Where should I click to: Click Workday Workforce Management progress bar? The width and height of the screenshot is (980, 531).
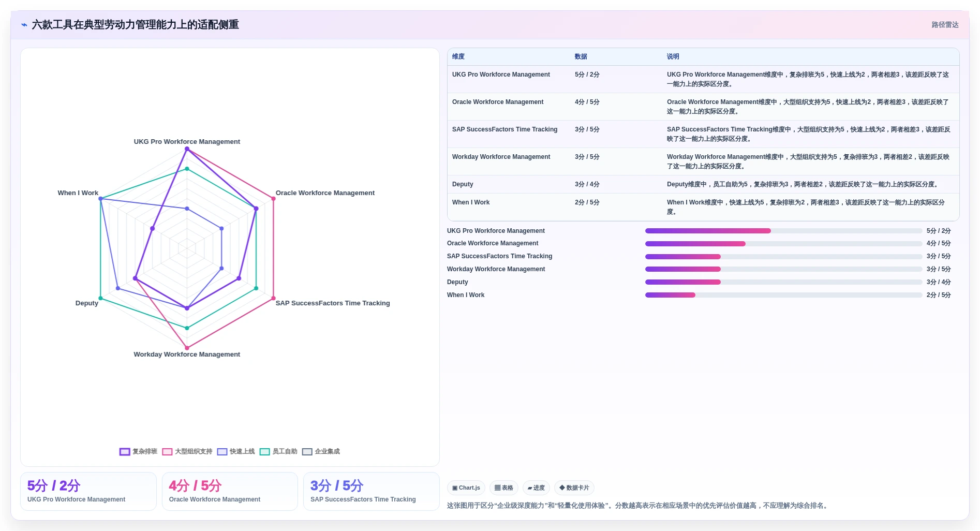783,269
